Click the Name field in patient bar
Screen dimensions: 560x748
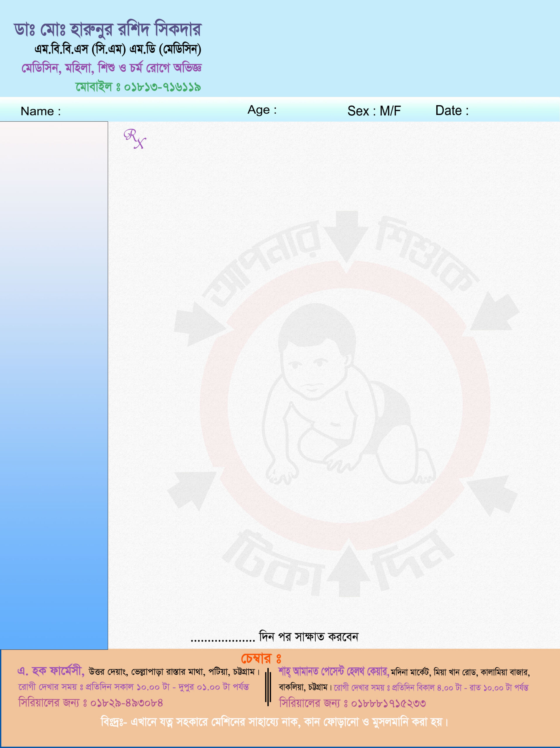[41, 111]
